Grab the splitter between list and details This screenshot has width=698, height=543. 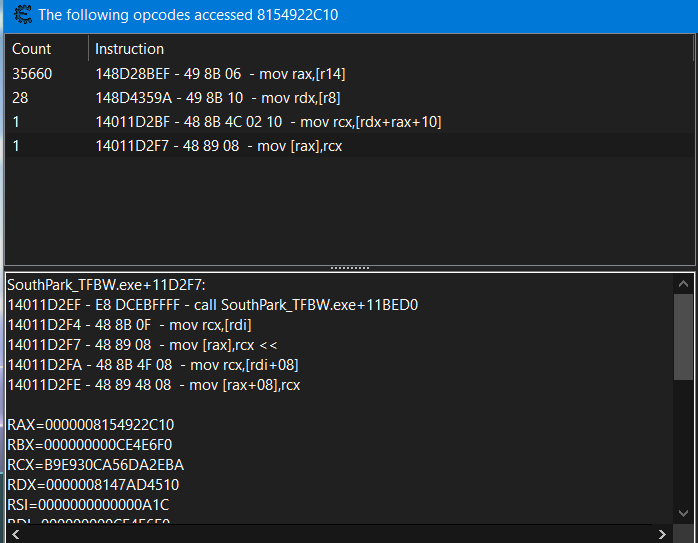tap(349, 268)
